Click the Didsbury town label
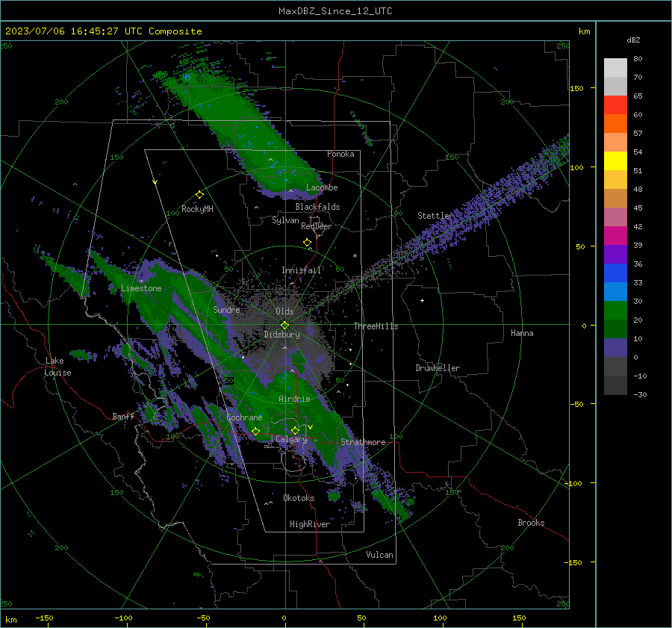 (281, 335)
